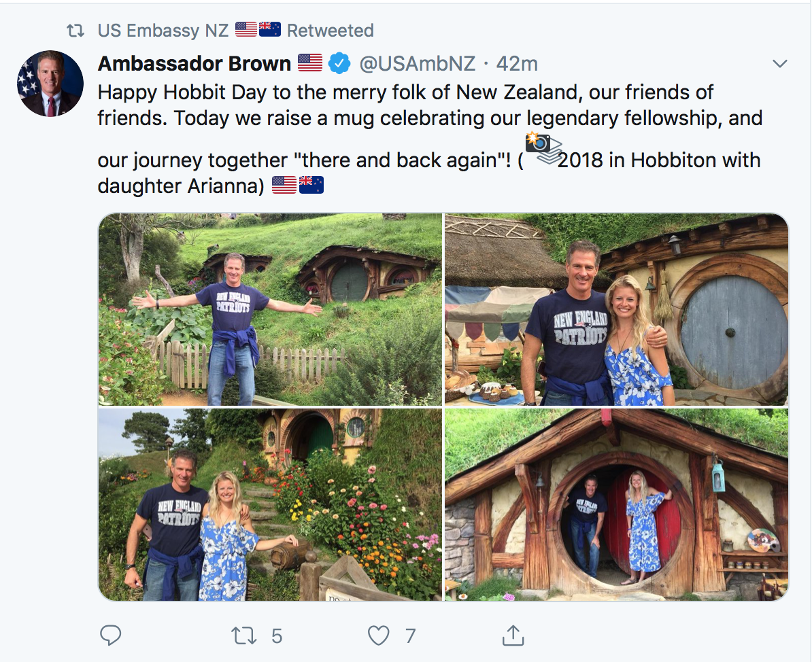This screenshot has height=662, width=812.
Task: Open the photo of man with outstretched arms
Action: tap(270, 309)
